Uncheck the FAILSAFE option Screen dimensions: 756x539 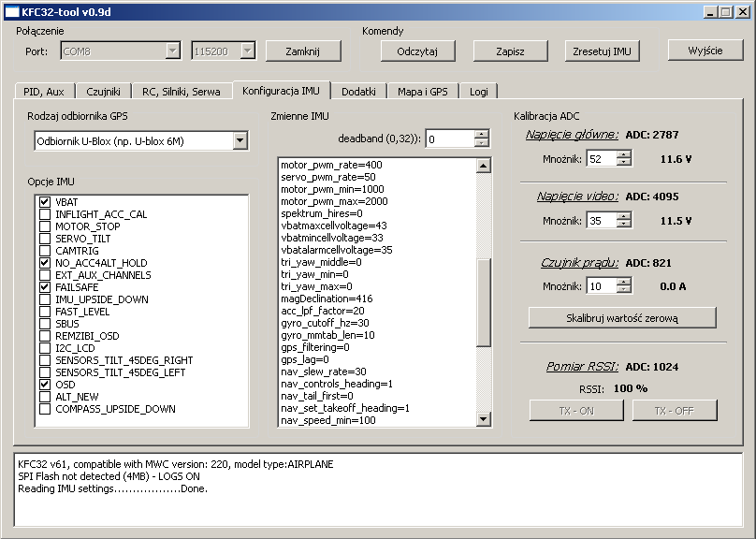(45, 287)
